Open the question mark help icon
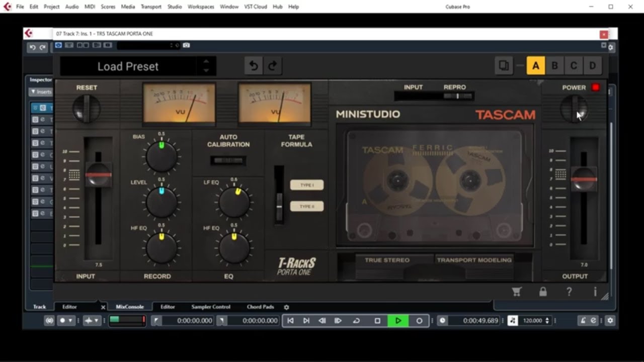The image size is (644, 362). click(x=569, y=292)
